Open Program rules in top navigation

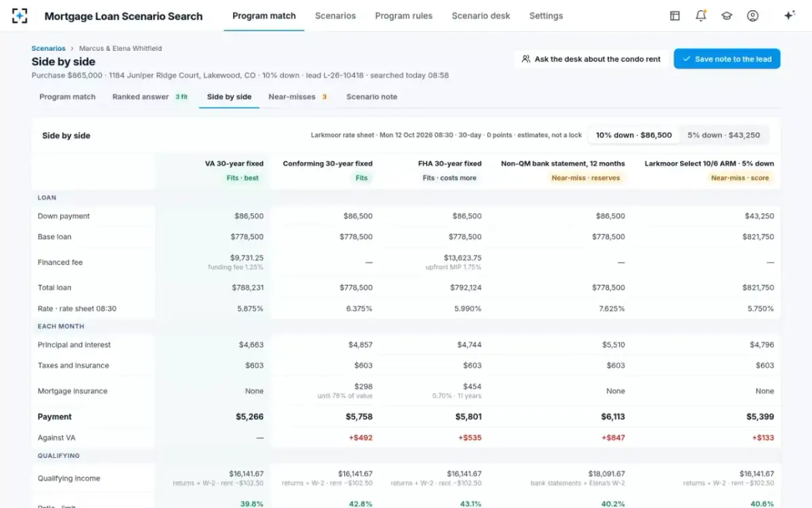[404, 16]
